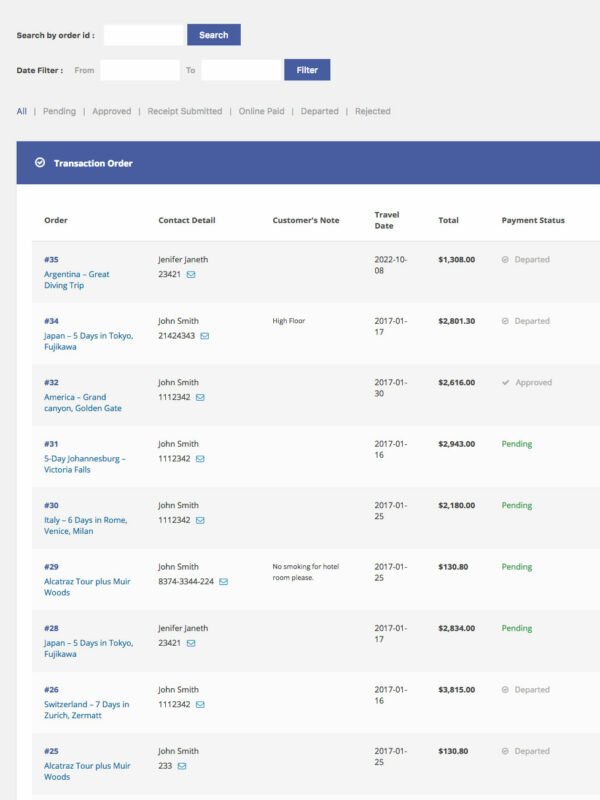Click the envelope icon beside 8374-3344-224
Screen dimensions: 600x800
[x=223, y=581]
